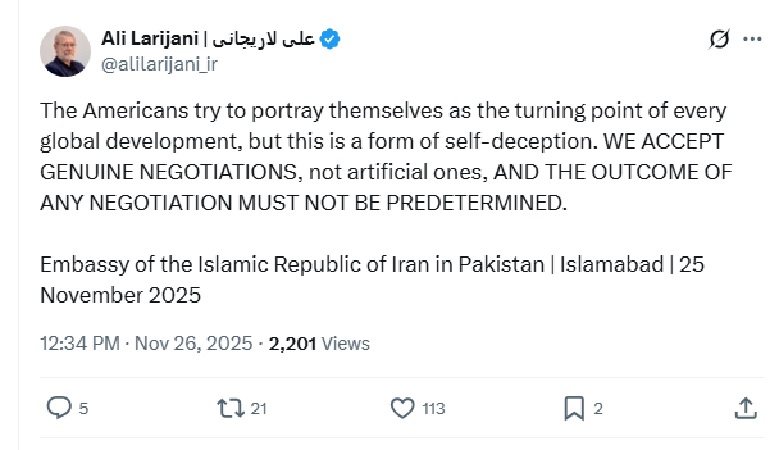View the 2,201 Views count
The height and width of the screenshot is (450, 779).
pyautogui.click(x=320, y=344)
